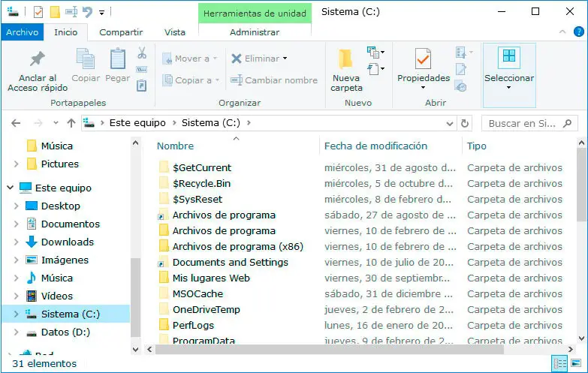
Task: Open the recent locations dropdown
Action: (56, 123)
